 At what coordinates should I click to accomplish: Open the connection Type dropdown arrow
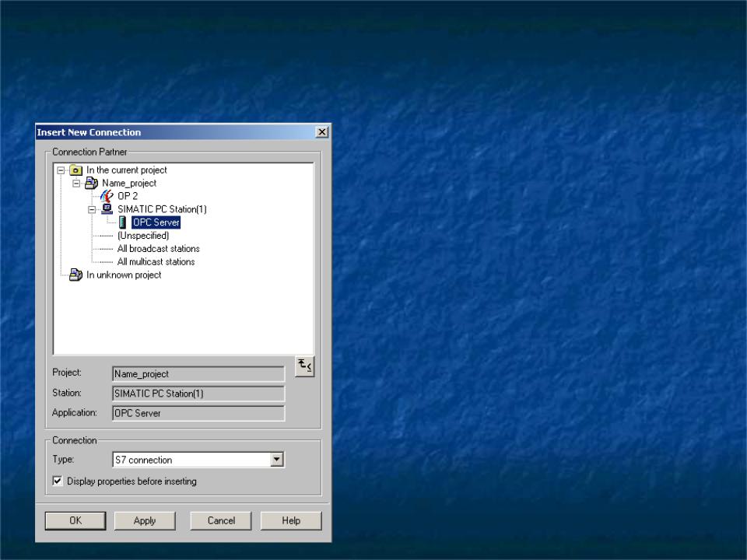(277, 460)
